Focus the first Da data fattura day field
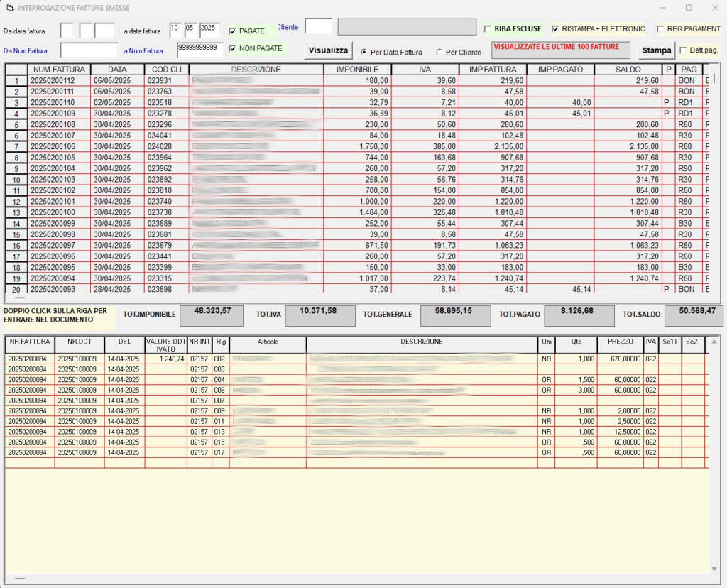727x588 pixels. pyautogui.click(x=67, y=31)
